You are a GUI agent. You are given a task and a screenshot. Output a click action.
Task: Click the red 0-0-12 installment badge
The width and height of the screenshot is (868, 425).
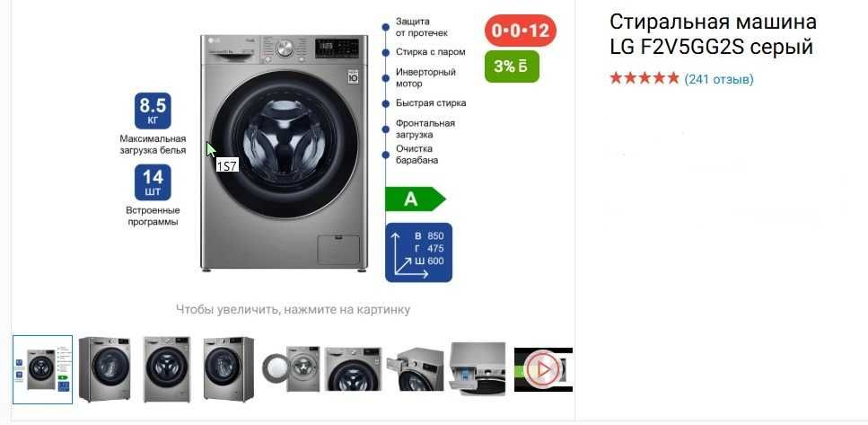(521, 30)
